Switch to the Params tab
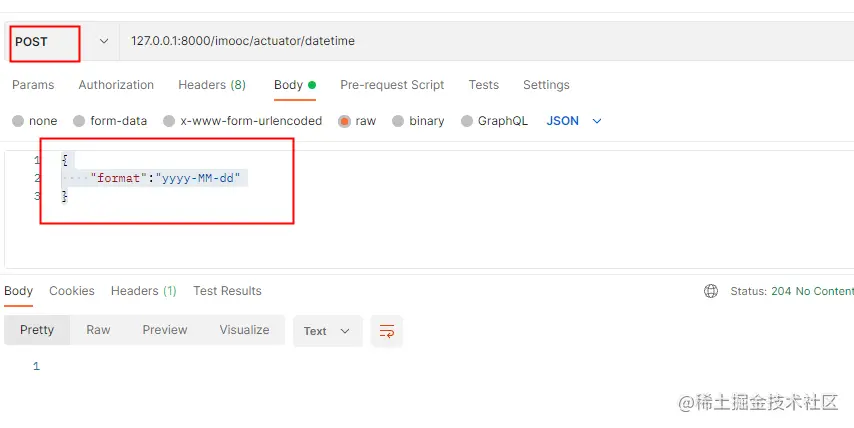Viewport: 854px width, 428px height. tap(33, 85)
